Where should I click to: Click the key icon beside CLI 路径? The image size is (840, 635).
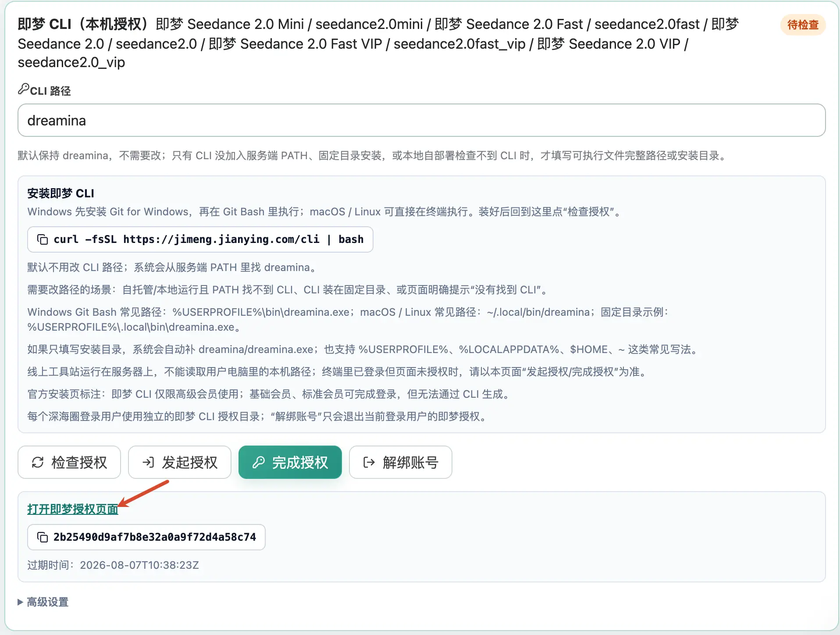click(x=23, y=89)
